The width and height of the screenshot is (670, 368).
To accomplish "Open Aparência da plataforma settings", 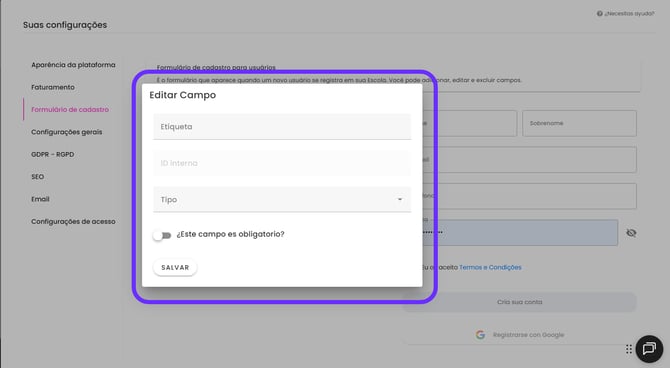I will [x=73, y=65].
